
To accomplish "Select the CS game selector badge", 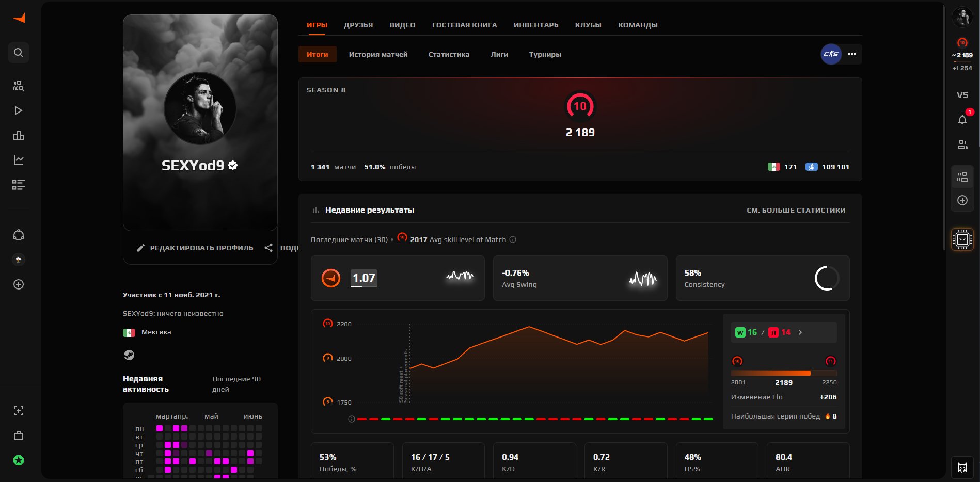I will pos(831,54).
